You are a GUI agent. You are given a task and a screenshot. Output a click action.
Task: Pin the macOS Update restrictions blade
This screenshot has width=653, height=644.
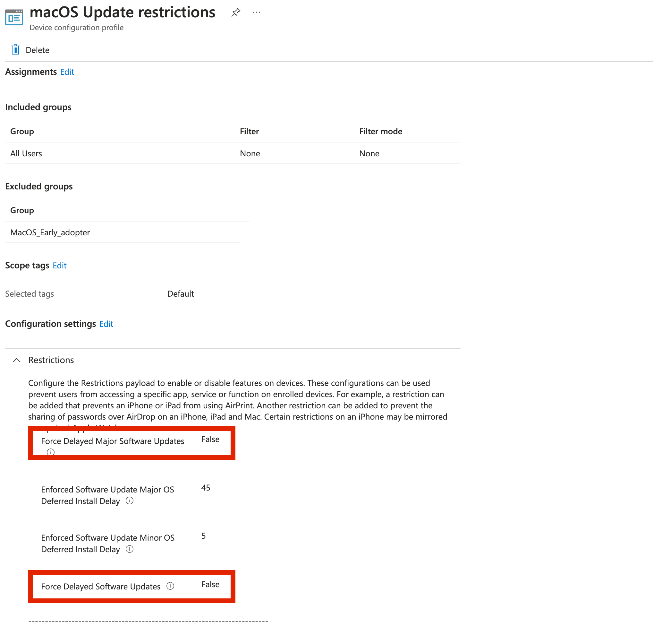pos(236,13)
